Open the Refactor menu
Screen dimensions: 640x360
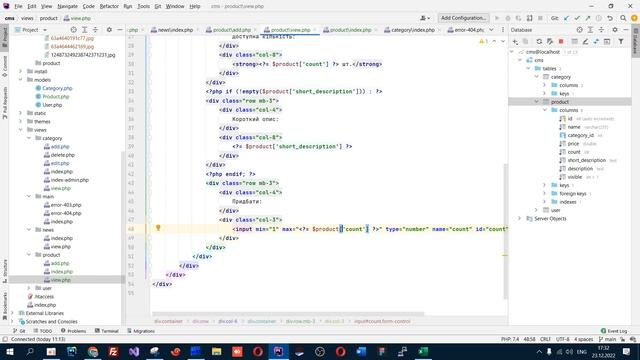click(x=109, y=6)
